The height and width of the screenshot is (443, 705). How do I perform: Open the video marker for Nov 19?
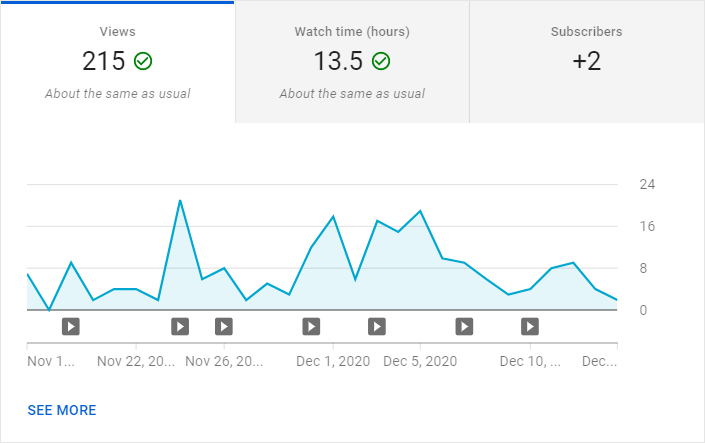71,327
